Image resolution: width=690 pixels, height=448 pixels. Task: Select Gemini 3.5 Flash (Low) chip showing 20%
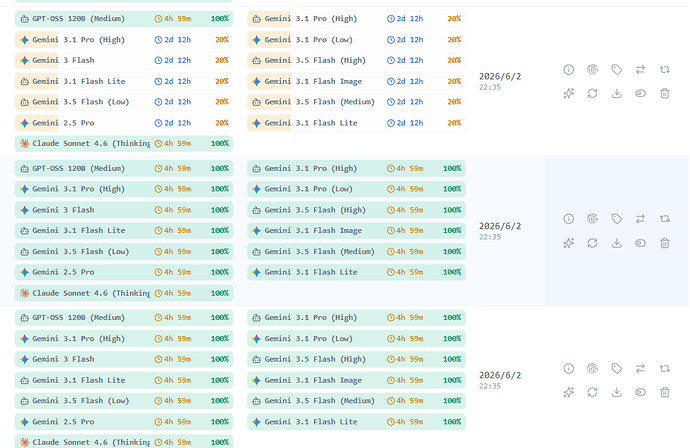point(124,102)
